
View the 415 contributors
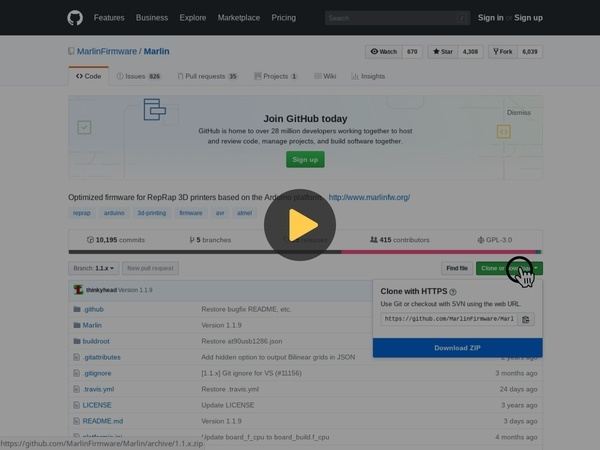click(x=400, y=240)
